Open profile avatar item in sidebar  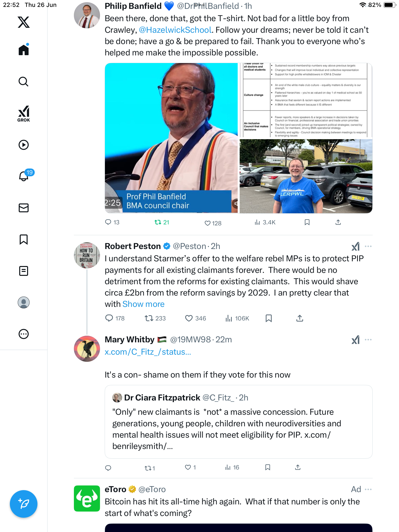click(x=24, y=302)
